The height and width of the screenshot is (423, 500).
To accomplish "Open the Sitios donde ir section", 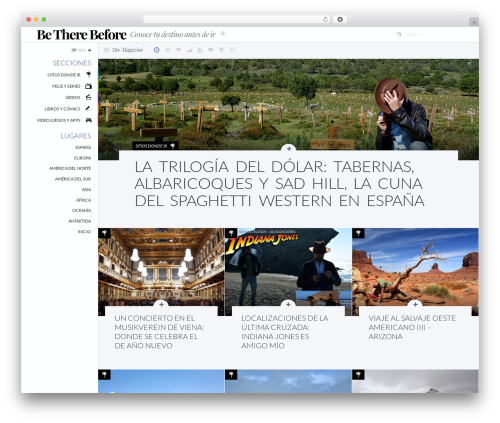I will click(x=64, y=75).
